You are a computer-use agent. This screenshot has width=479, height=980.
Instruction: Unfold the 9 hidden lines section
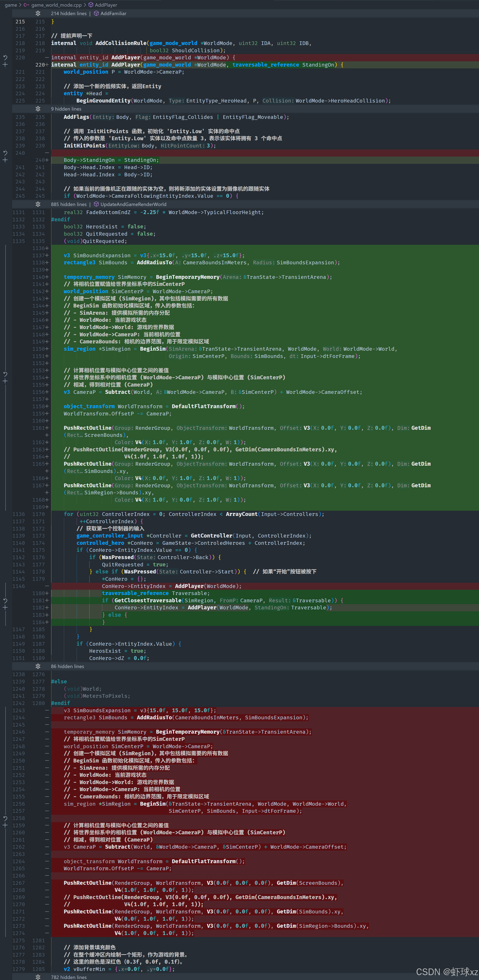coord(38,109)
